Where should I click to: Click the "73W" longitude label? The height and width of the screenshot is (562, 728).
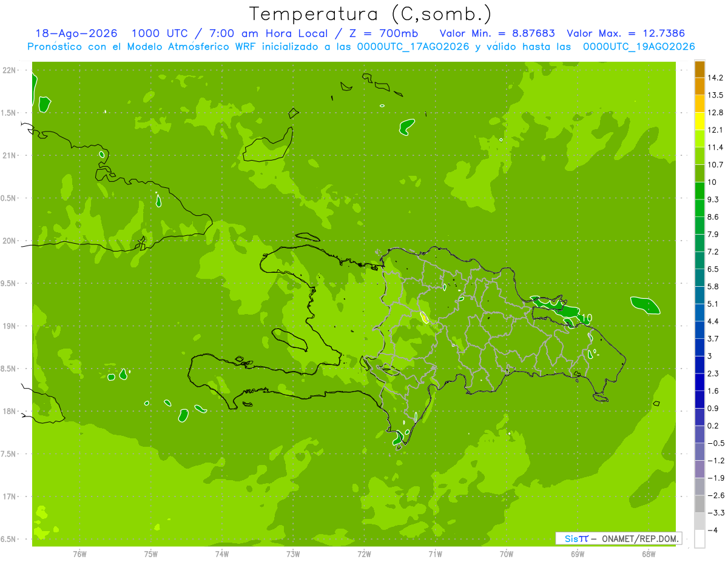tap(293, 554)
